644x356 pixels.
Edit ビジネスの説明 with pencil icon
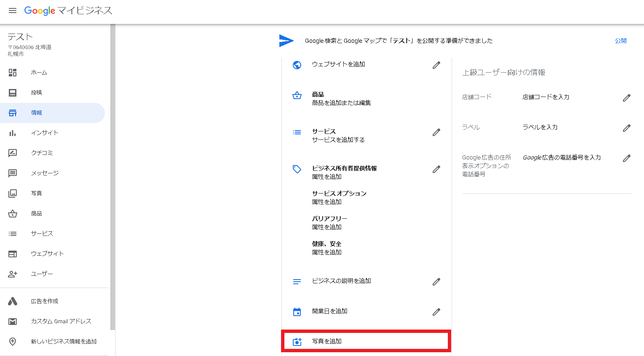[x=436, y=282]
